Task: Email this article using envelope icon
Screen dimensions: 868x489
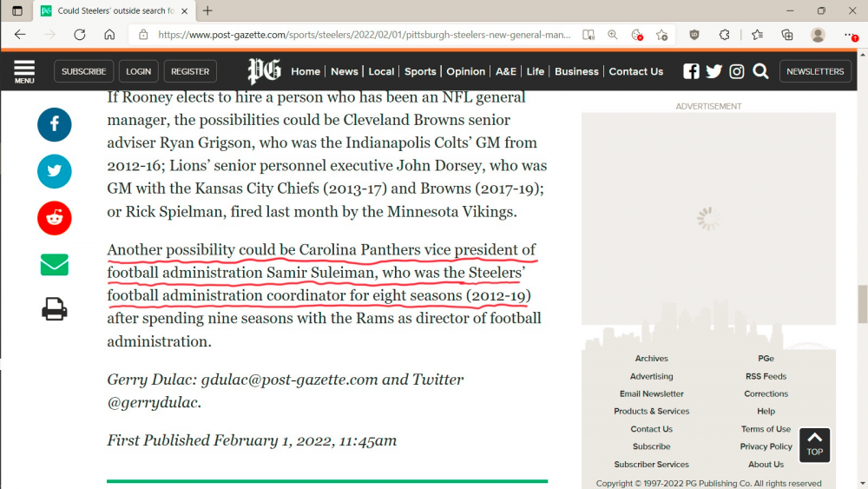Action: [x=54, y=264]
